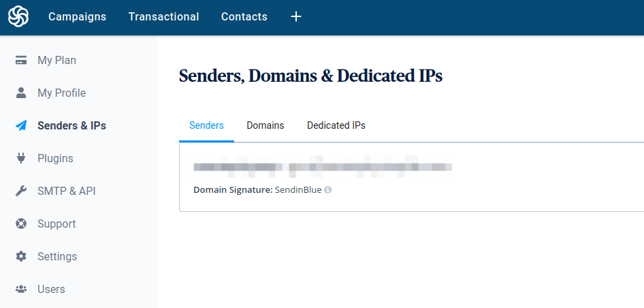Open the My Plan page link
644x308 pixels.
pyautogui.click(x=57, y=60)
